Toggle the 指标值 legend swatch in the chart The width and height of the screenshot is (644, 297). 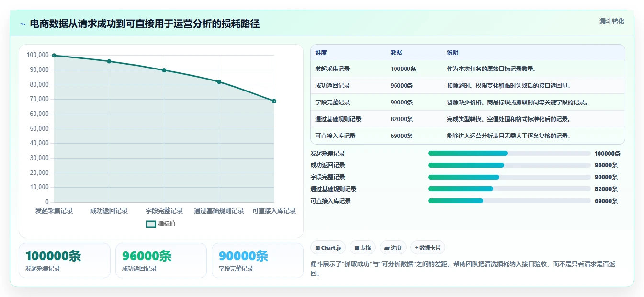(151, 224)
